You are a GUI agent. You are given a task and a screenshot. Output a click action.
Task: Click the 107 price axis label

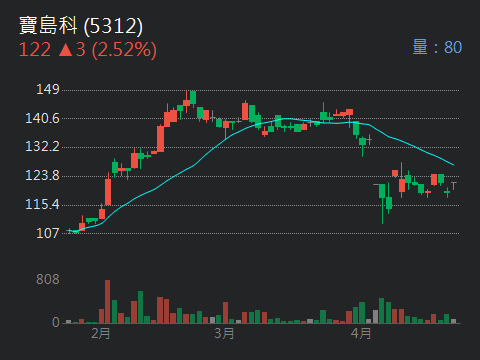48,233
